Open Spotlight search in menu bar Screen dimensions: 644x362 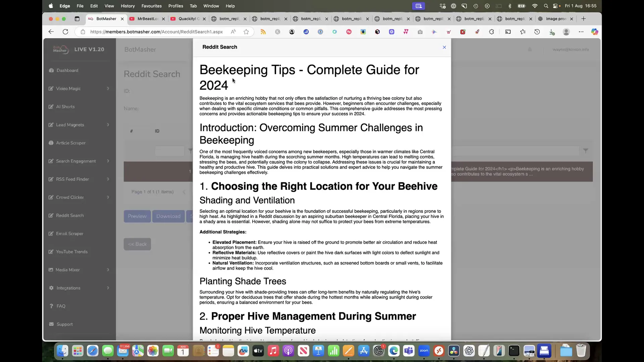(x=546, y=6)
